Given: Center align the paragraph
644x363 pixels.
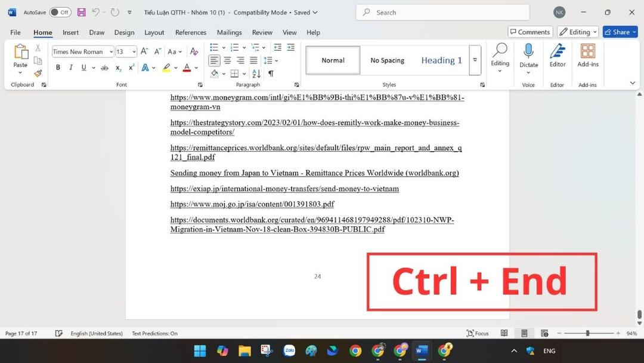Looking at the screenshot, I should click(x=227, y=60).
